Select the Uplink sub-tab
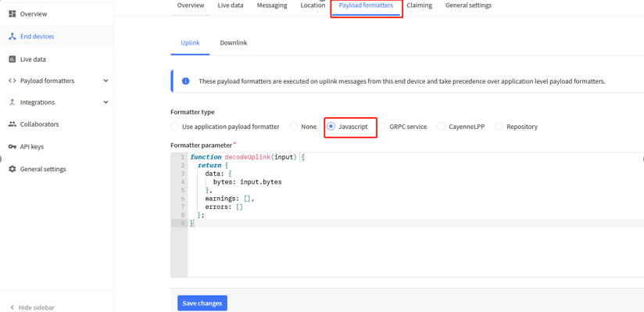Screen dimensions: 644x312 pyautogui.click(x=190, y=43)
